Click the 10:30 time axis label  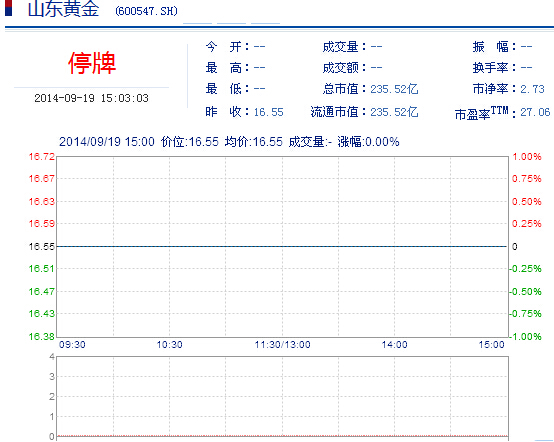coord(170,344)
